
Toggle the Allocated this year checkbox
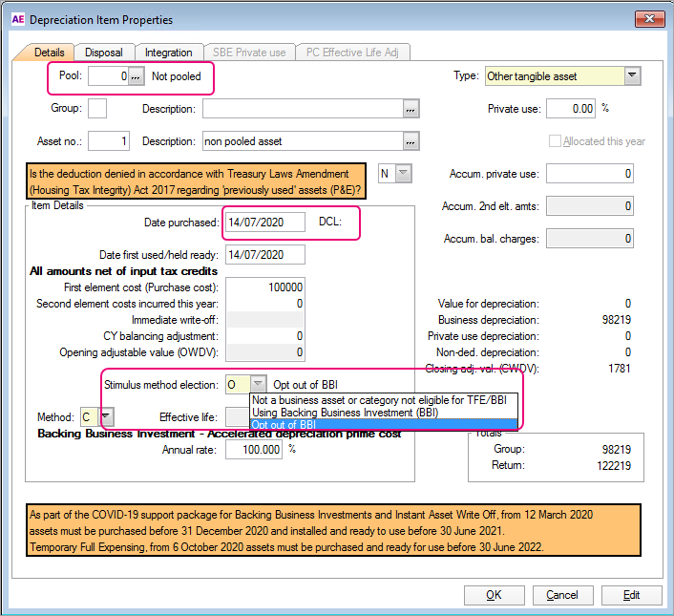(556, 141)
